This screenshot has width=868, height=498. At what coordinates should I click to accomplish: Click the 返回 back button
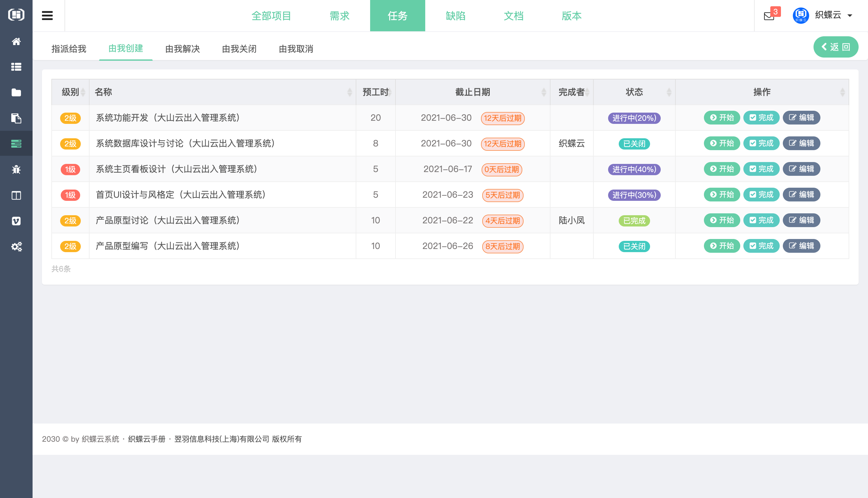[x=835, y=47]
